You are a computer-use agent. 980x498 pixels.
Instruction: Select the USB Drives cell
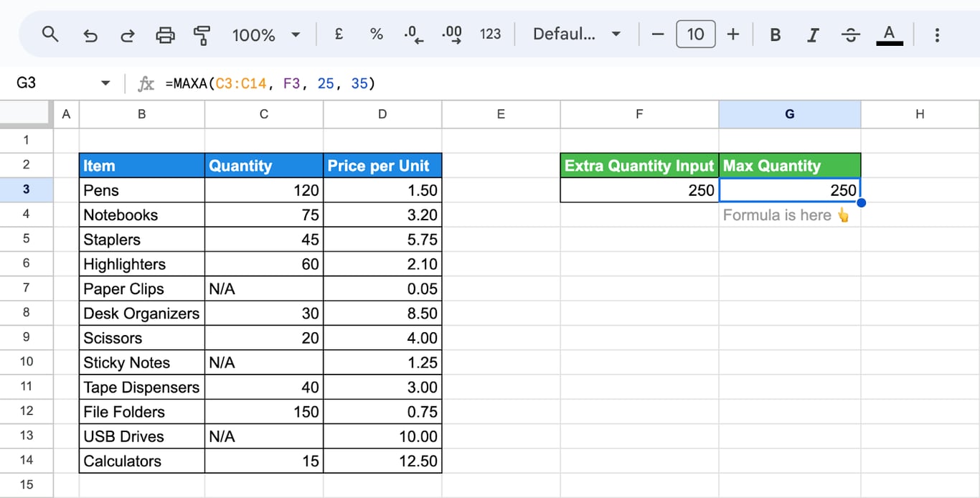pyautogui.click(x=141, y=436)
